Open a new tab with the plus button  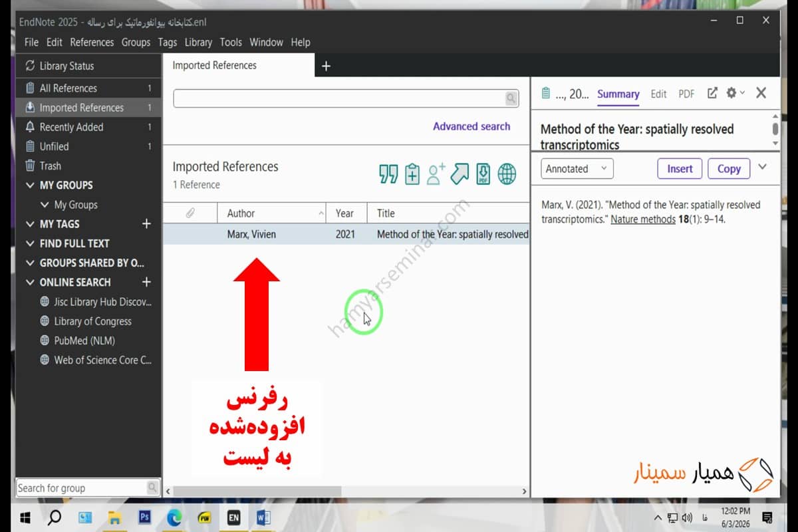(326, 66)
